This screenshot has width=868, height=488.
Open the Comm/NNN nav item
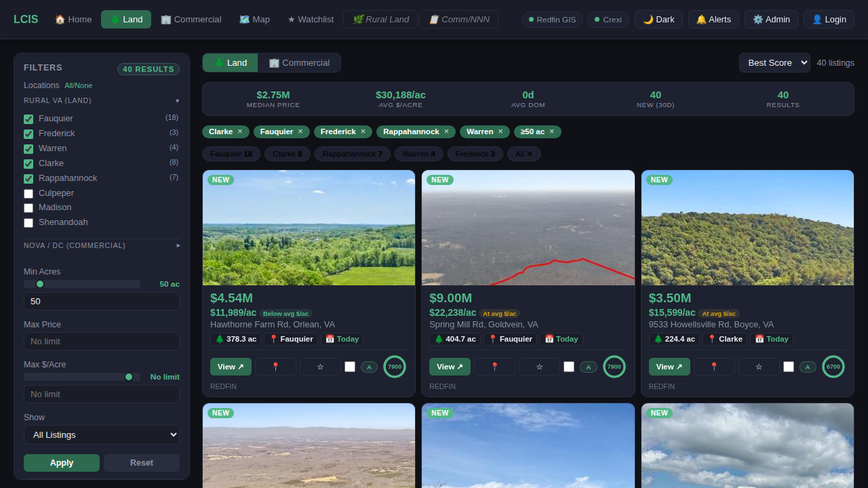(458, 19)
